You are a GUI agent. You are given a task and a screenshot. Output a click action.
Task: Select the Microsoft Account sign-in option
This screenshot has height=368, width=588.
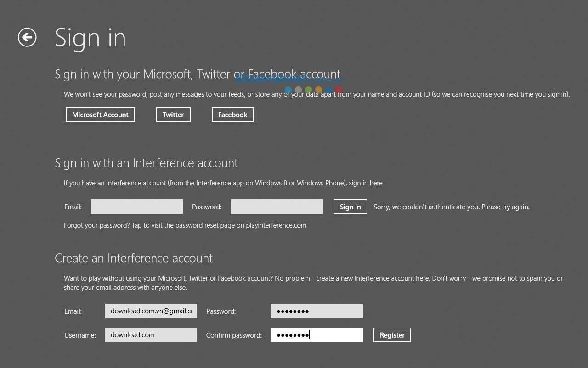click(100, 114)
